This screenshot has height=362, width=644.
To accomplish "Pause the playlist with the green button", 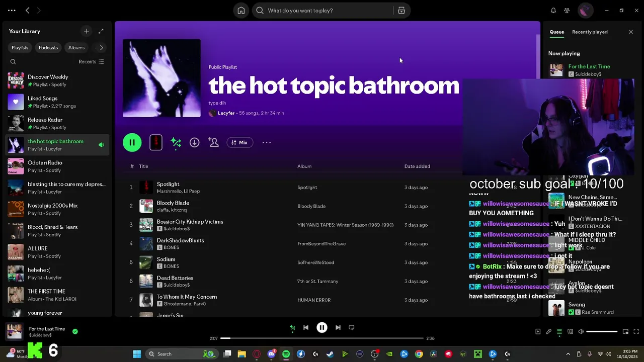I will coord(132,143).
